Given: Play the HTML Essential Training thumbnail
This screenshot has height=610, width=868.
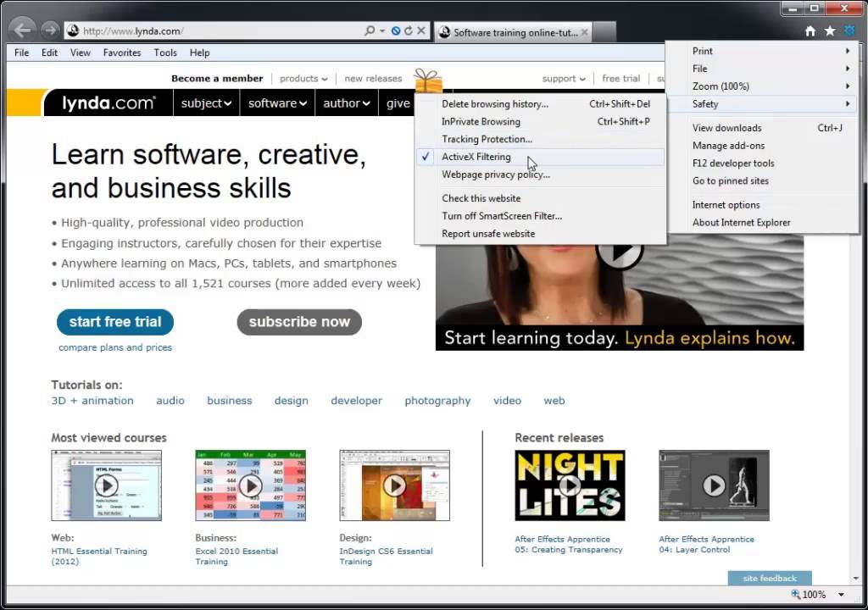Looking at the screenshot, I should [106, 485].
